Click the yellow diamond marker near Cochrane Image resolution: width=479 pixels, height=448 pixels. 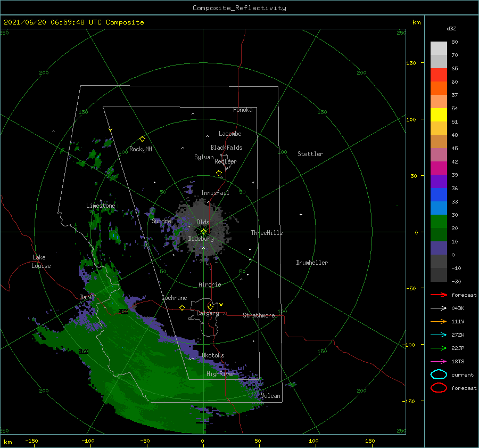coord(182,307)
